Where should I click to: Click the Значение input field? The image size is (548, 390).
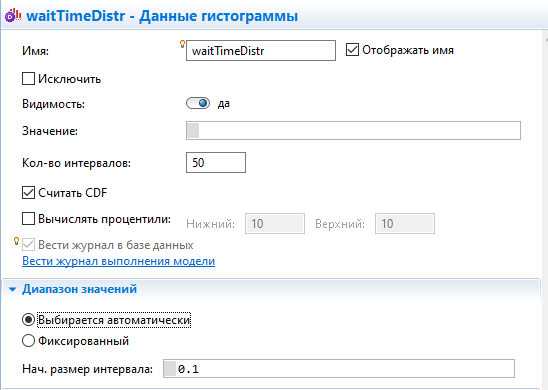[353, 130]
